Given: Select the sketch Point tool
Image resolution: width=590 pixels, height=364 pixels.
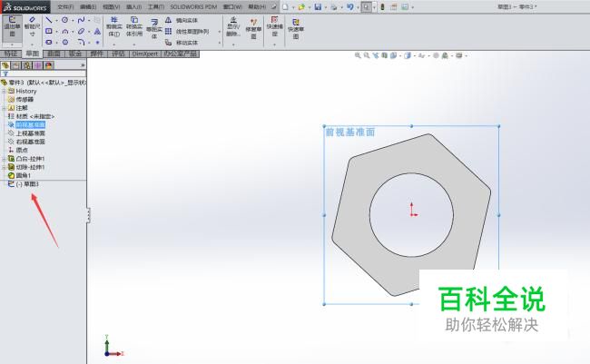Looking at the screenshot, I should [97, 42].
